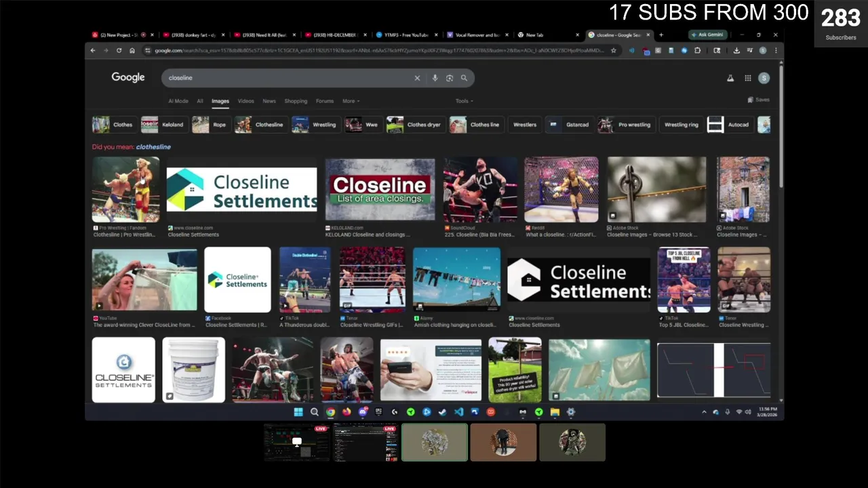Bookmark this page with the star icon
This screenshot has width=868, height=488.
[613, 50]
